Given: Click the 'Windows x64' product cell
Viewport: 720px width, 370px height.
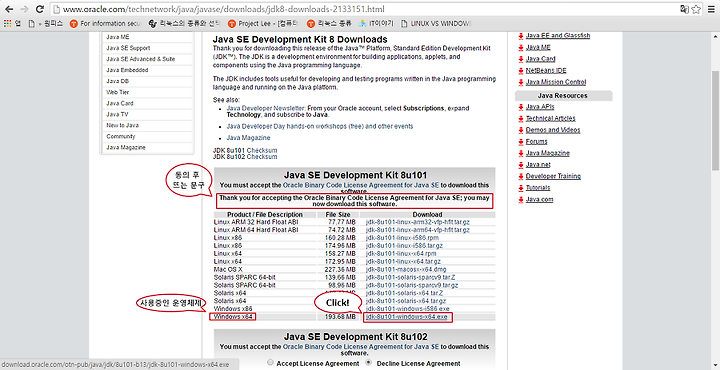Looking at the screenshot, I should point(232,317).
